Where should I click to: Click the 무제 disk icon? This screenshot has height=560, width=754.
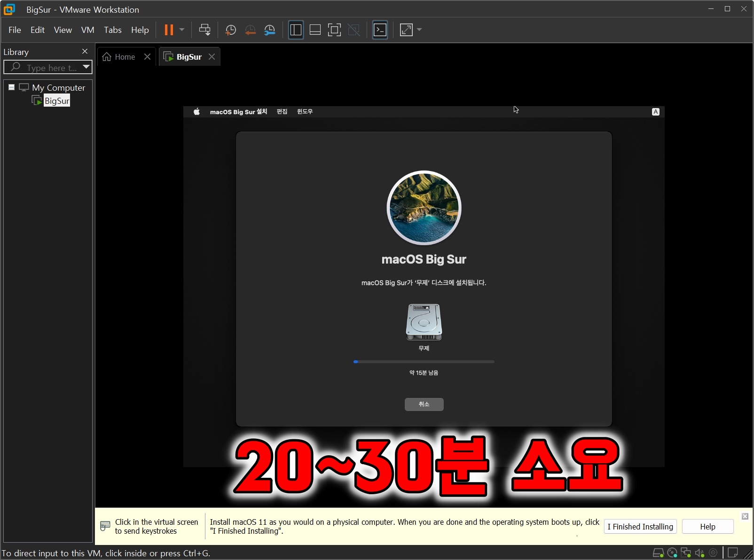click(424, 322)
